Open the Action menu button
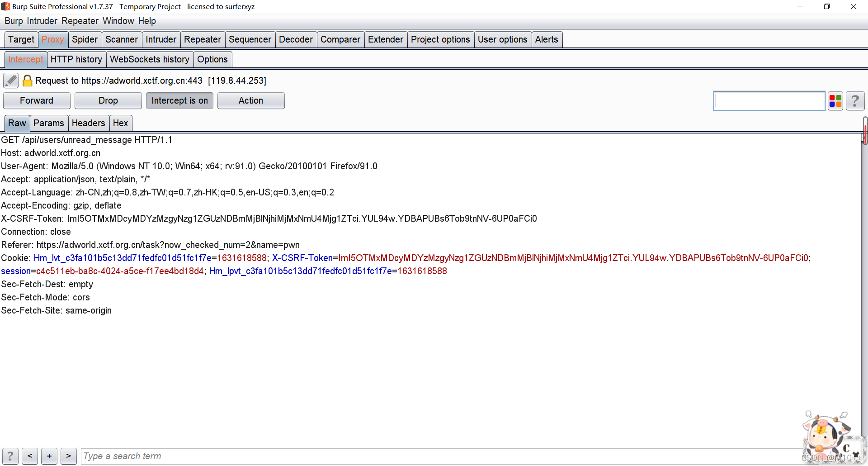 (251, 100)
